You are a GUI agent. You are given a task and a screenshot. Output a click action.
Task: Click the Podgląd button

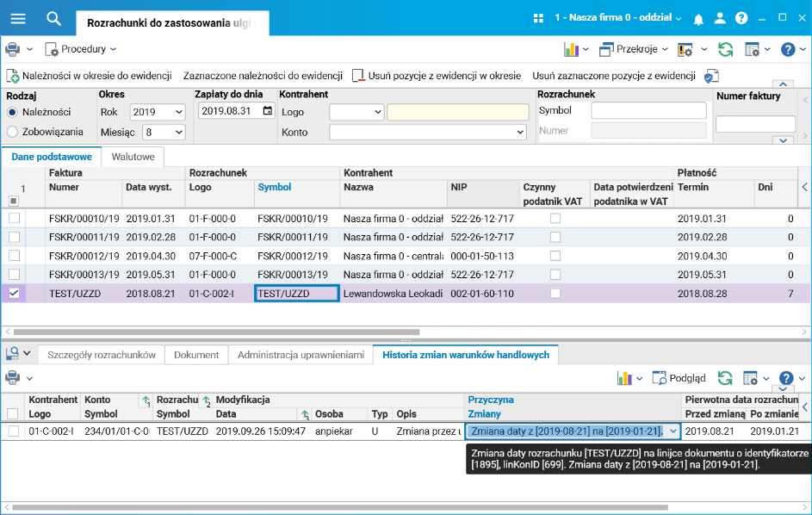coord(679,378)
